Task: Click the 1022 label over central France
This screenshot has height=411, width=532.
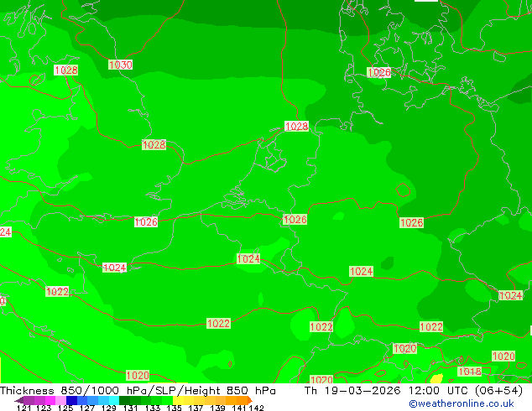Action: click(x=218, y=323)
